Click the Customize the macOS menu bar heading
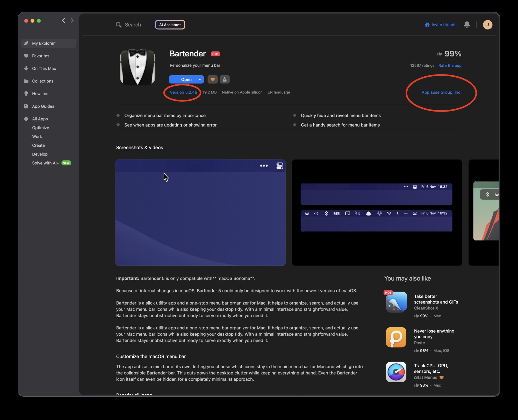The height and width of the screenshot is (420, 518). pos(151,356)
